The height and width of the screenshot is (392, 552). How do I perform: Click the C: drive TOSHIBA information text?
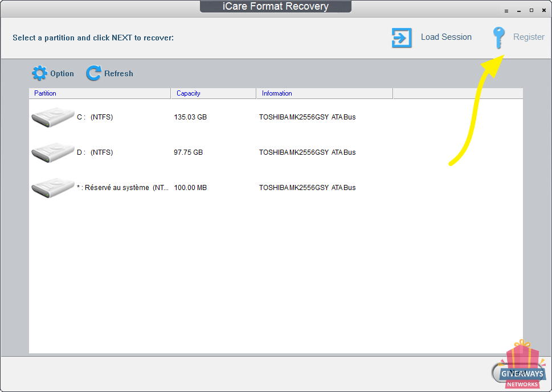[308, 117]
